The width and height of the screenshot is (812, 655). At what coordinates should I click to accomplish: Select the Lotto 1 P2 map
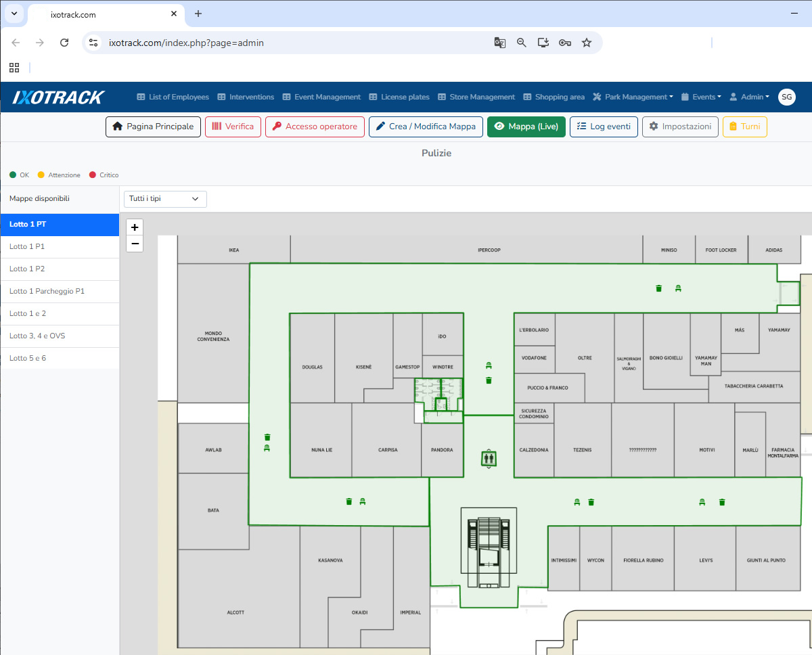[60, 269]
